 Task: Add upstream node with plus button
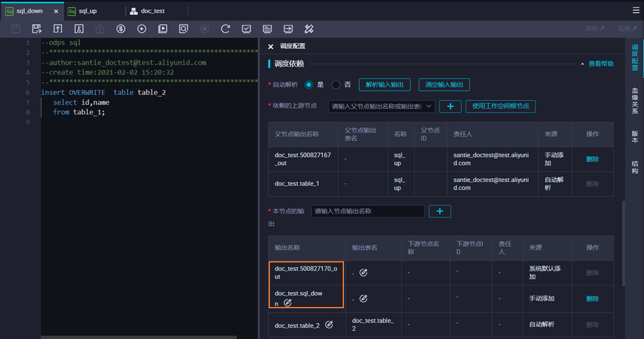pos(450,107)
